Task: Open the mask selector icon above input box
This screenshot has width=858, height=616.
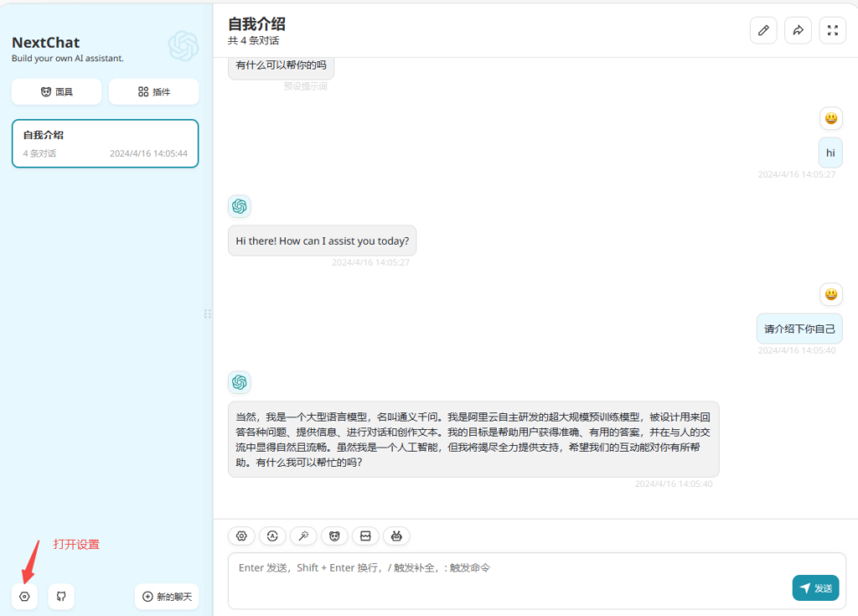Action: 334,536
